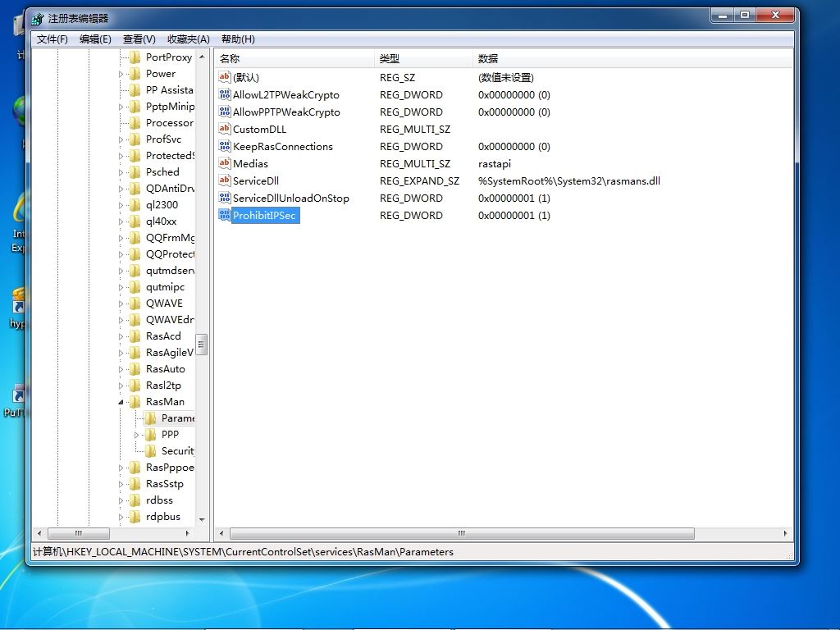840x630 pixels.
Task: Click the PortProxy folder icon
Action: tap(135, 57)
